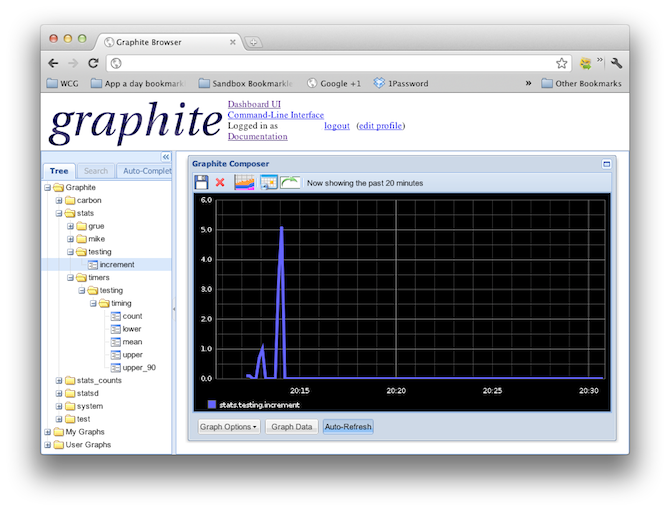Go back with the browser back arrow
Viewport: 670px width, 511px height.
pyautogui.click(x=53, y=63)
